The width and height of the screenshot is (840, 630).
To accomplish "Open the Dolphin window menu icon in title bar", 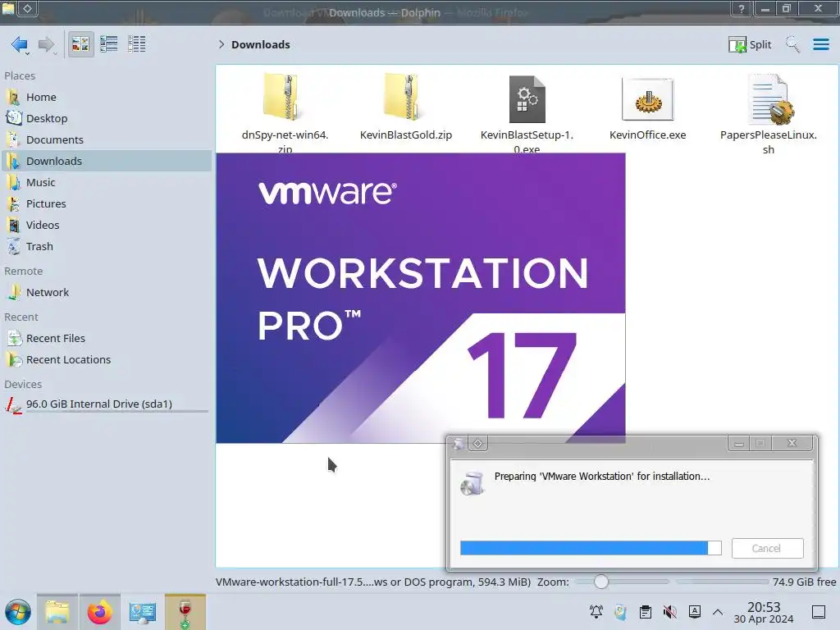I will click(x=8, y=8).
